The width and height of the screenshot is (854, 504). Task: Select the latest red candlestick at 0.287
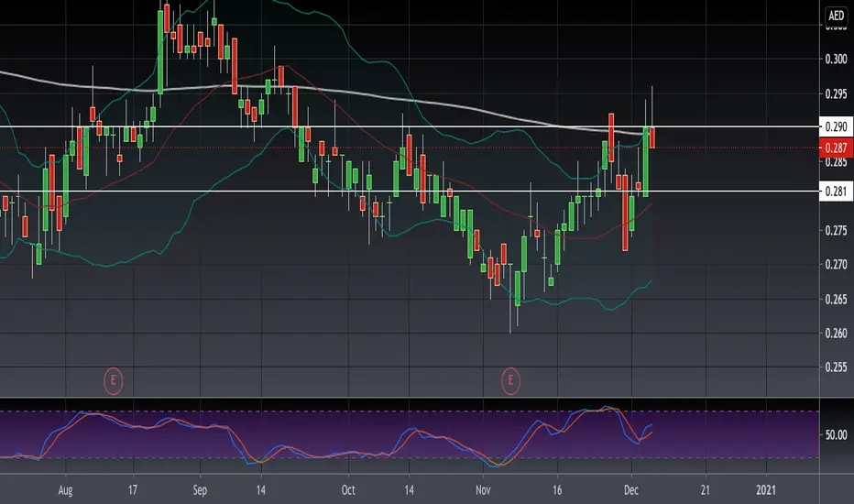(x=651, y=137)
